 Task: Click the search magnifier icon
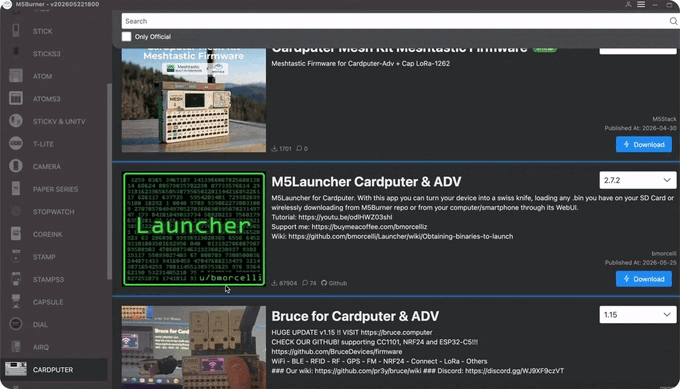click(673, 21)
